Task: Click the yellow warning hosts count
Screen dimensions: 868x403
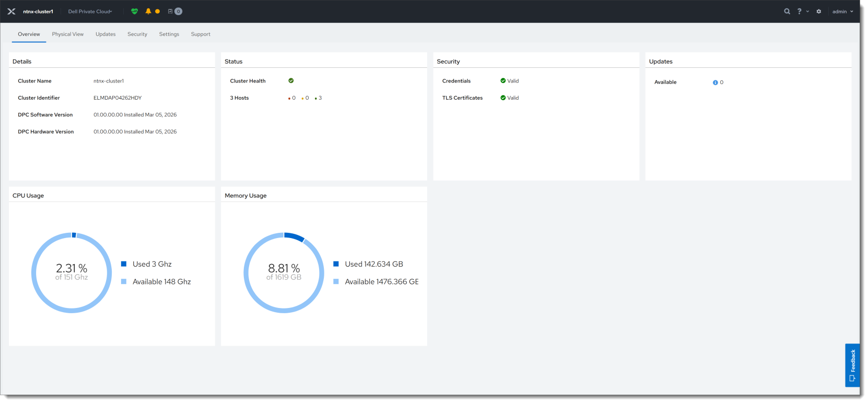Action: [x=306, y=98]
